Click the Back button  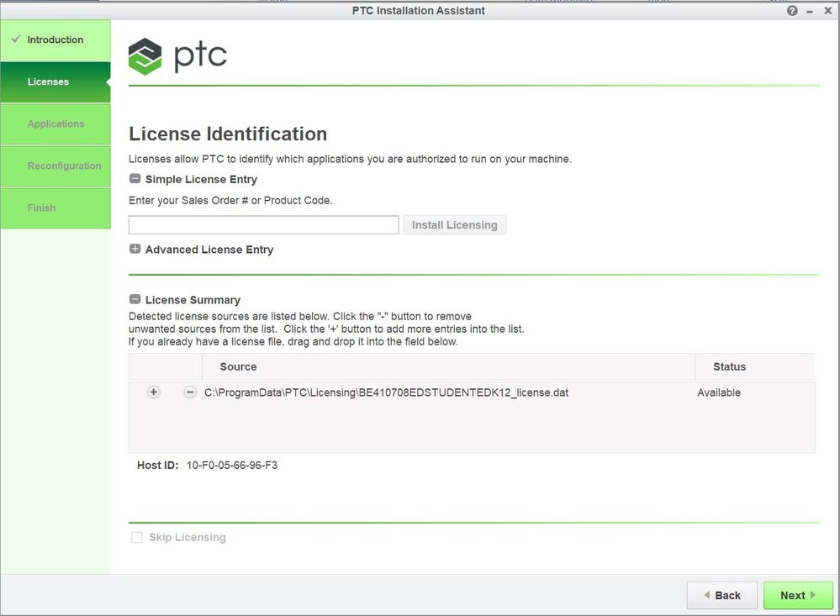[x=721, y=595]
